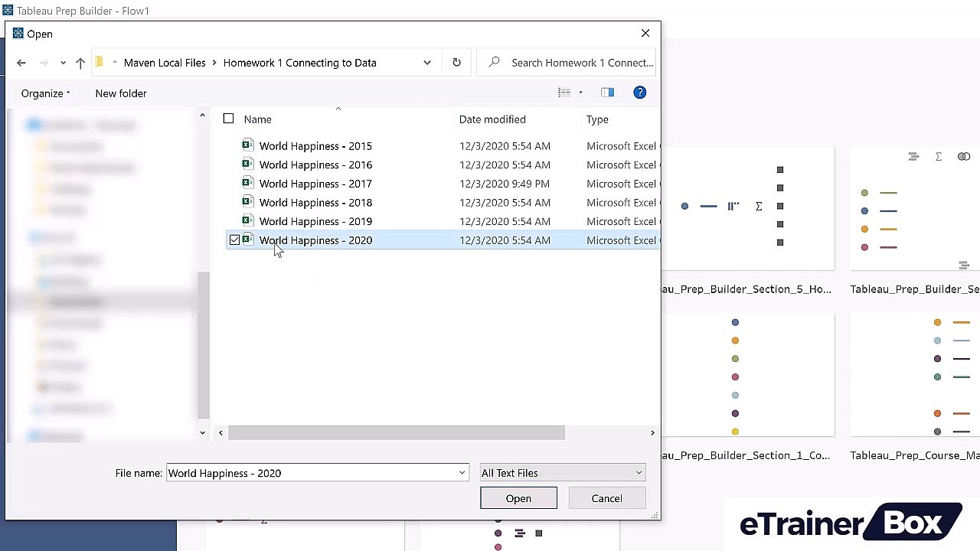The height and width of the screenshot is (551, 980).
Task: Sort by Name column
Action: 257,119
